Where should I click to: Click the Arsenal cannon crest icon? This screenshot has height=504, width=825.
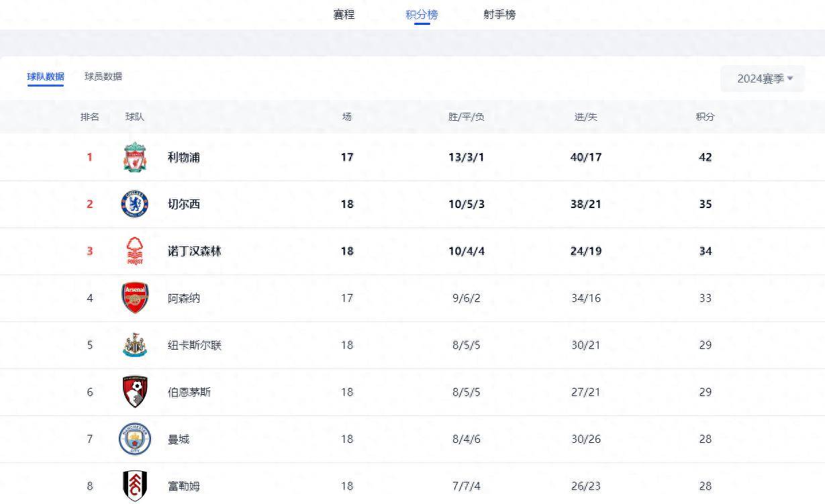pos(135,298)
